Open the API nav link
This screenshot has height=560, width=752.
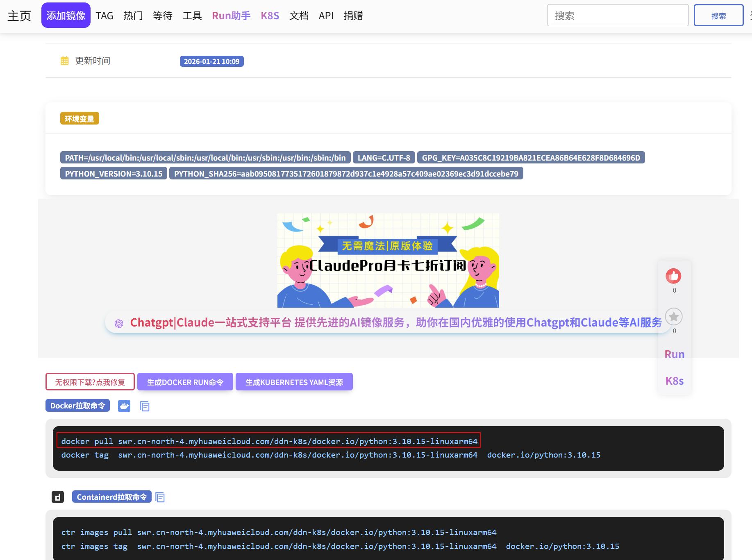coord(326,16)
